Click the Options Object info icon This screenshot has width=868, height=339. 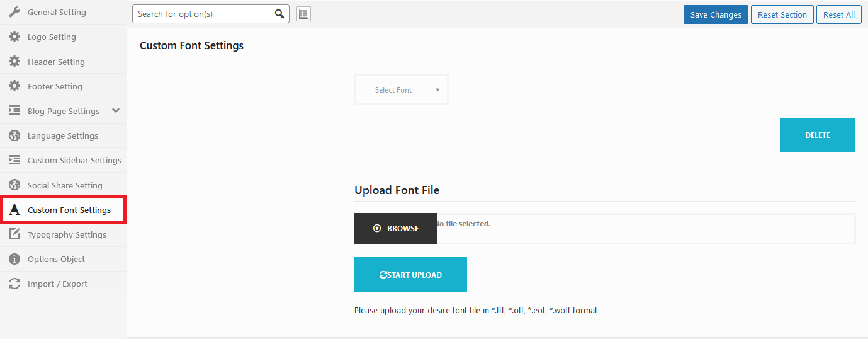click(x=14, y=259)
